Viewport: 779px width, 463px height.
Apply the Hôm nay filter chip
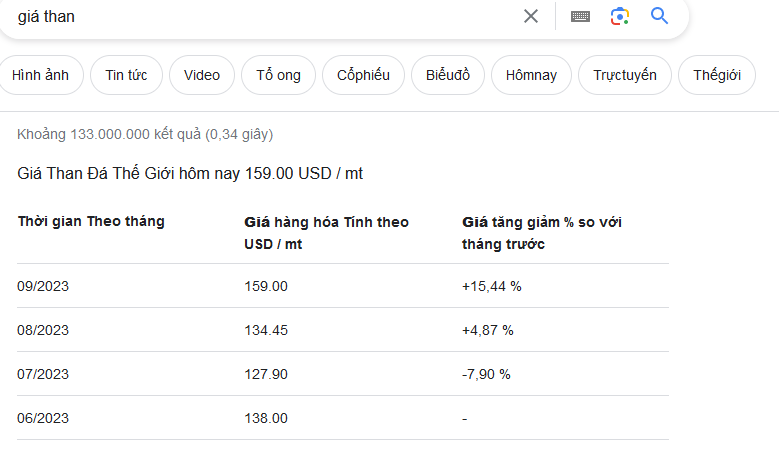(532, 75)
